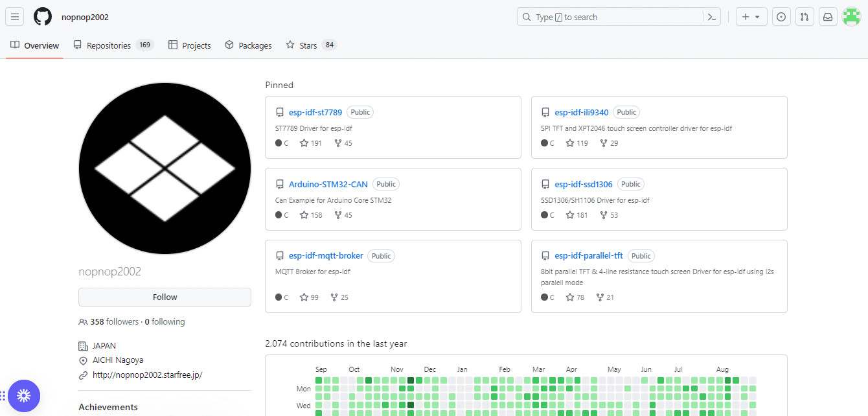Open the esp-idf-parallel-tft repository
The height and width of the screenshot is (416, 868).
tap(589, 256)
